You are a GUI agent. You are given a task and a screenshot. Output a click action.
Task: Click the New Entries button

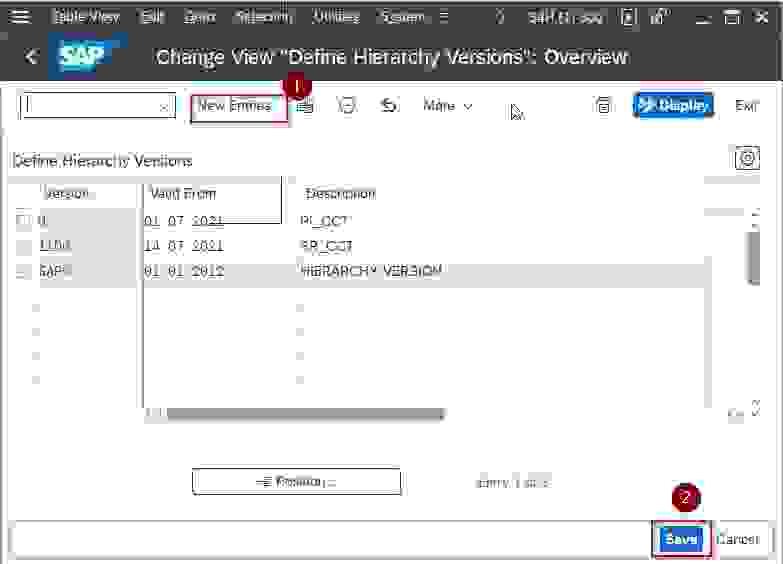(x=239, y=106)
